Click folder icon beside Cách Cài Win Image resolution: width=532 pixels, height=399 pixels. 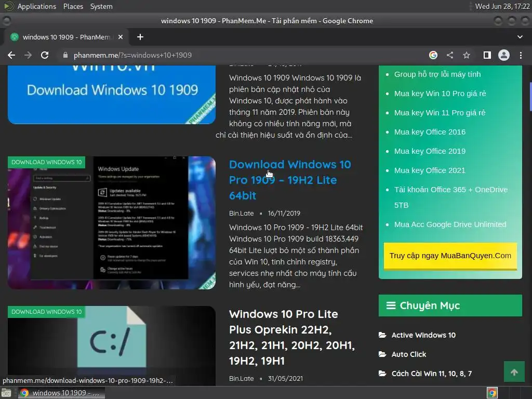382,374
